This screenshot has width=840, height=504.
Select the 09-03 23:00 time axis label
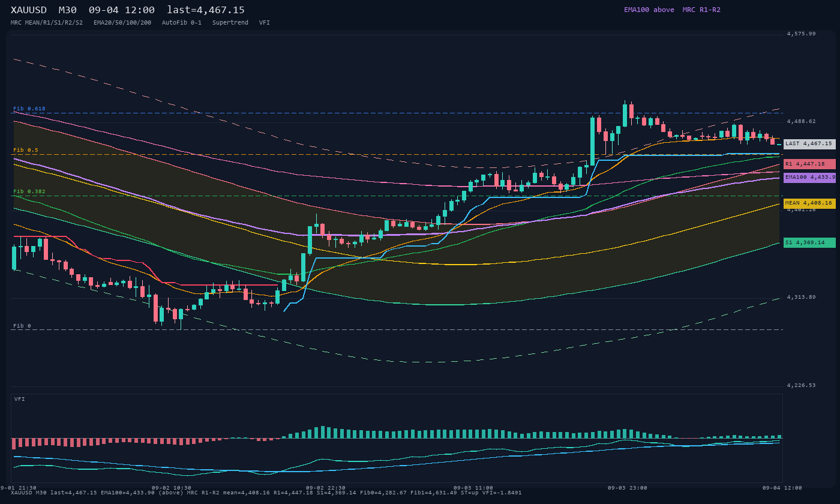628,488
